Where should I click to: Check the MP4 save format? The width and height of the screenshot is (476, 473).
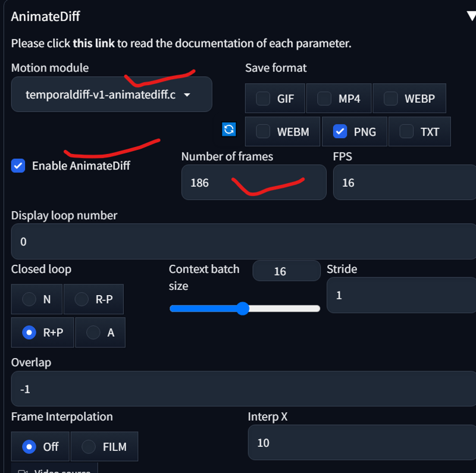click(x=324, y=98)
